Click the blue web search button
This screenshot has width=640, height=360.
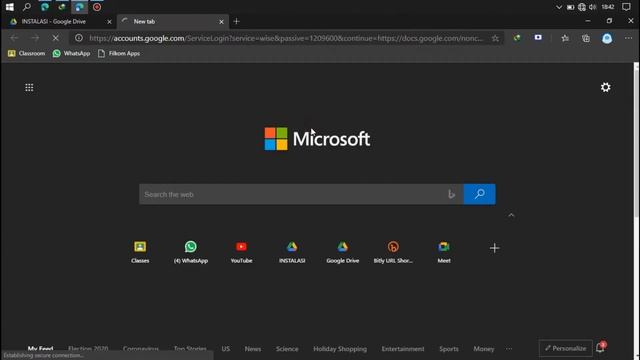pyautogui.click(x=480, y=194)
